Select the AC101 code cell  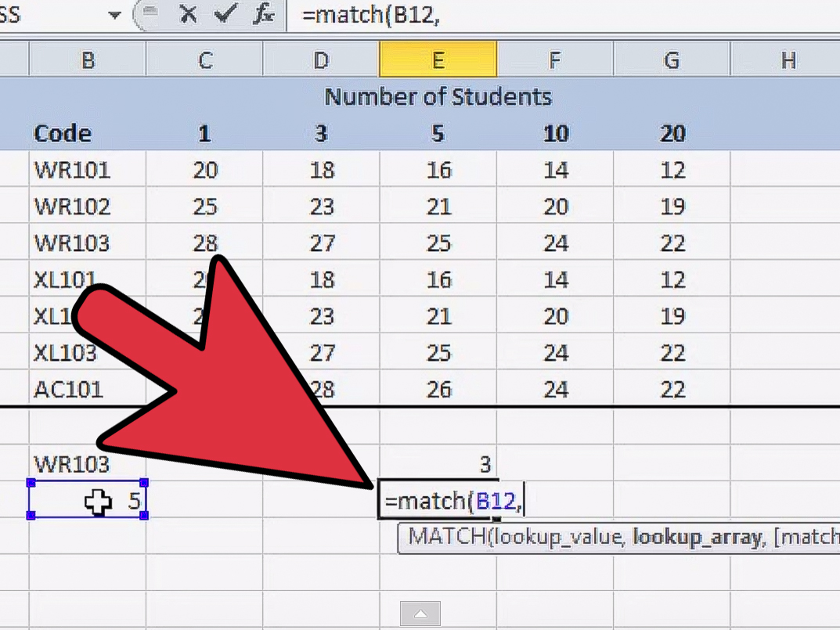point(88,390)
